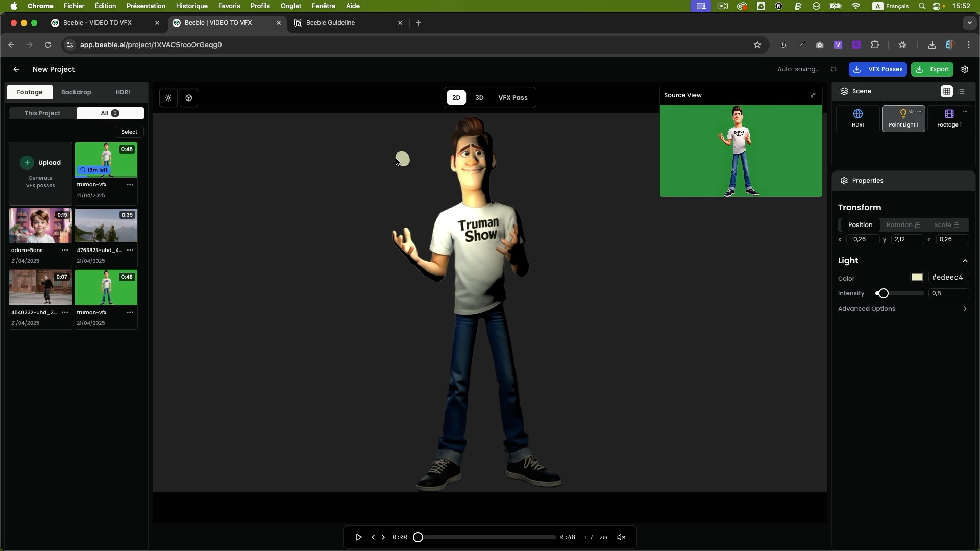
Task: Open options for 4763823-uhd footage
Action: [130, 250]
